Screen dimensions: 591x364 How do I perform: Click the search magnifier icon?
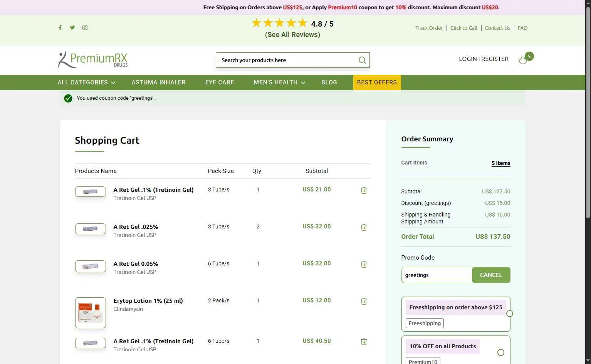(x=362, y=60)
